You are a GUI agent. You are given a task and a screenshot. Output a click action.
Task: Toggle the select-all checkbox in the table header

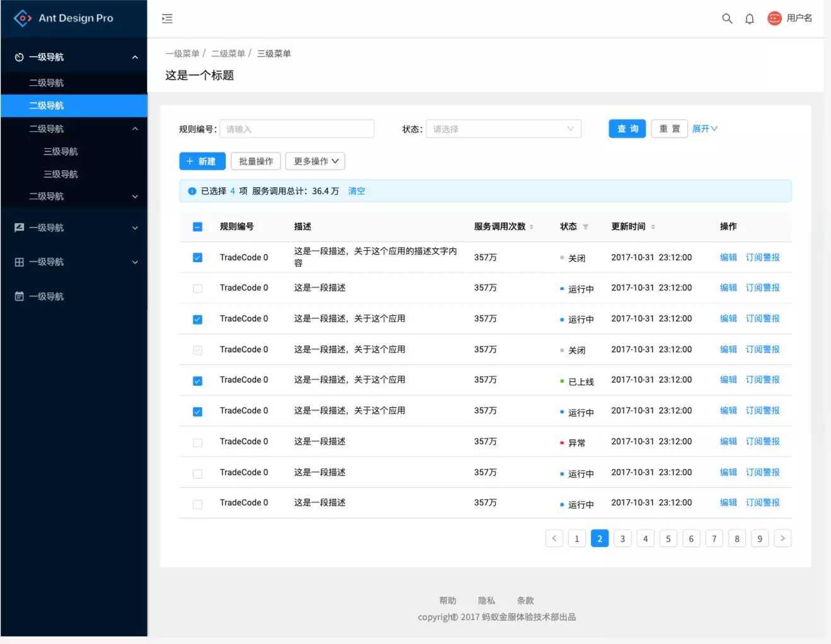pyautogui.click(x=197, y=226)
